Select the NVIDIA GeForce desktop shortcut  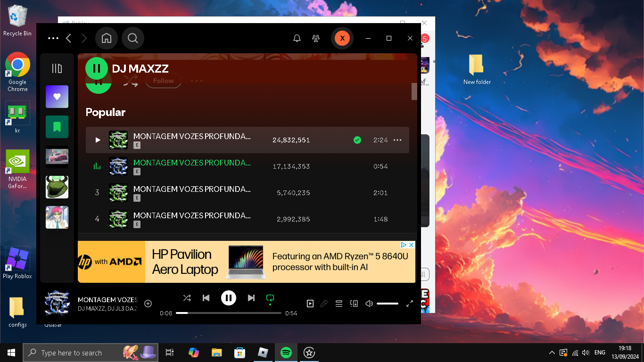(17, 169)
